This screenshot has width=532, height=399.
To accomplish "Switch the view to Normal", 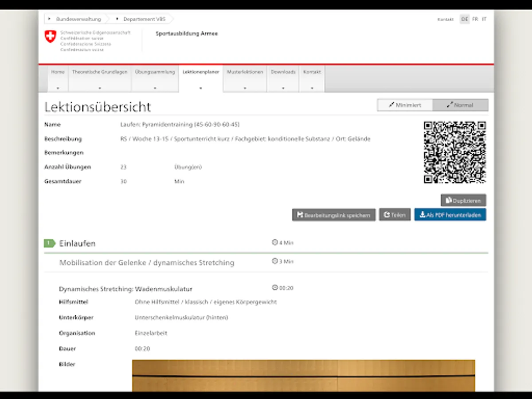I will point(460,105).
